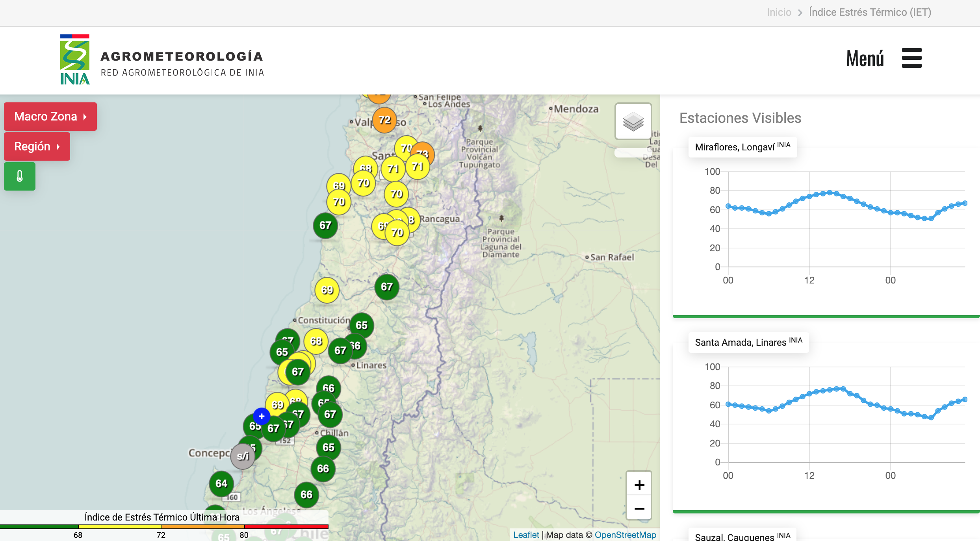The height and width of the screenshot is (541, 980).
Task: Click the gray s/i station marker
Action: (x=243, y=456)
